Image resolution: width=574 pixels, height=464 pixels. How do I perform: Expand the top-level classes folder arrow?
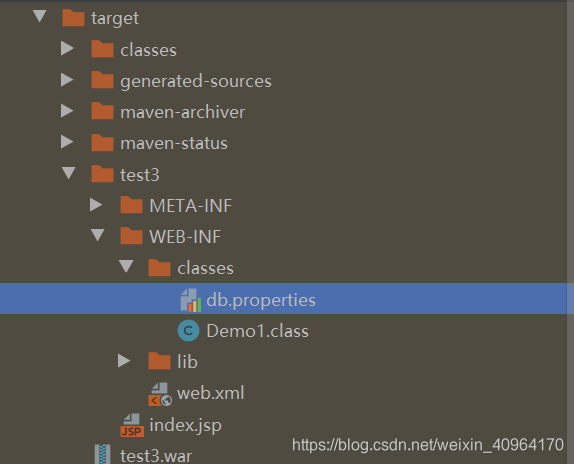67,48
